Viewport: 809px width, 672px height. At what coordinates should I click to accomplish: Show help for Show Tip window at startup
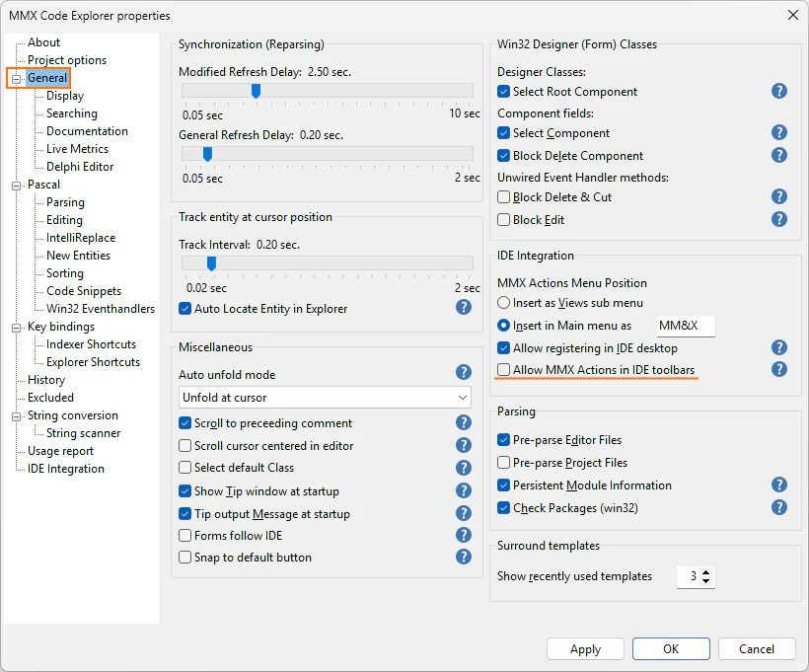pyautogui.click(x=464, y=490)
